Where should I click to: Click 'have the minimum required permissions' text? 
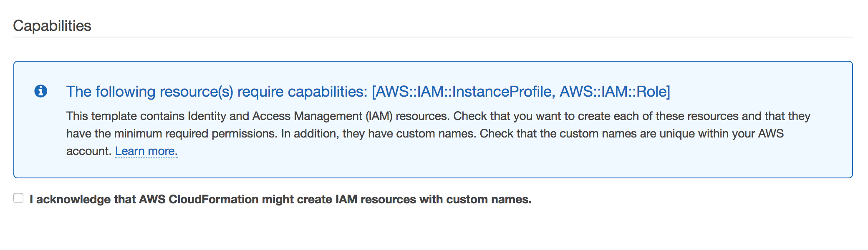pos(172,133)
